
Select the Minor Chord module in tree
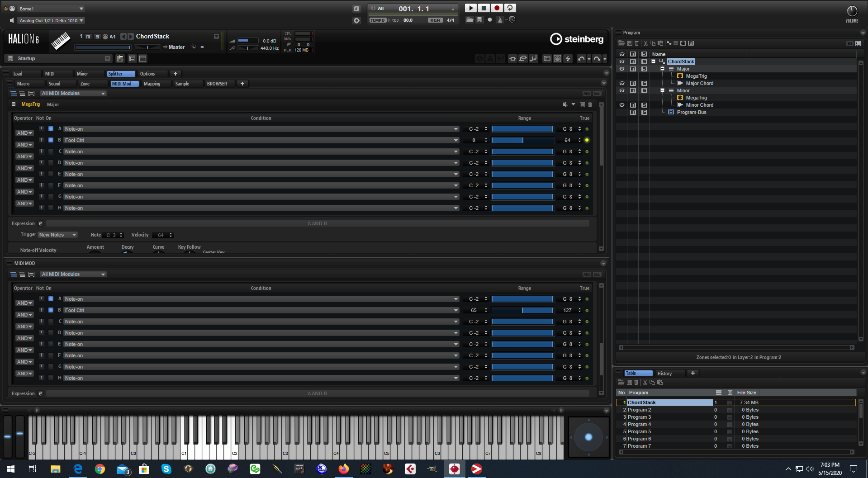click(699, 105)
